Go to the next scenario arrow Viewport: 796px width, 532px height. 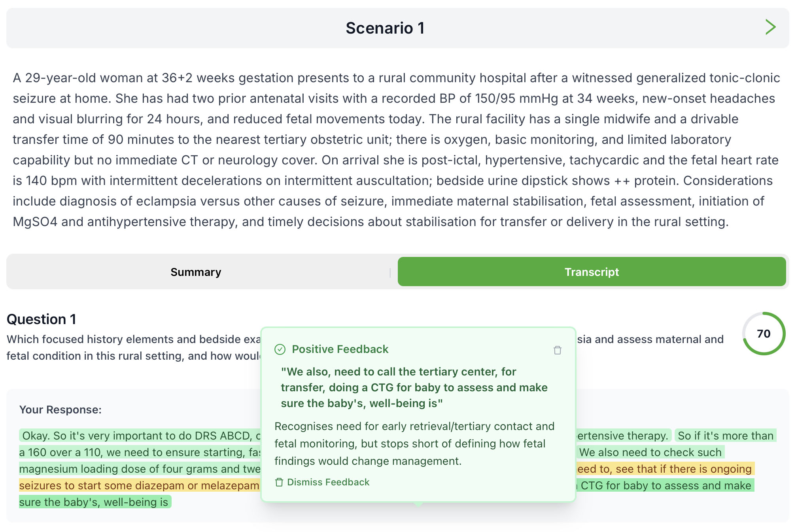[x=770, y=27]
